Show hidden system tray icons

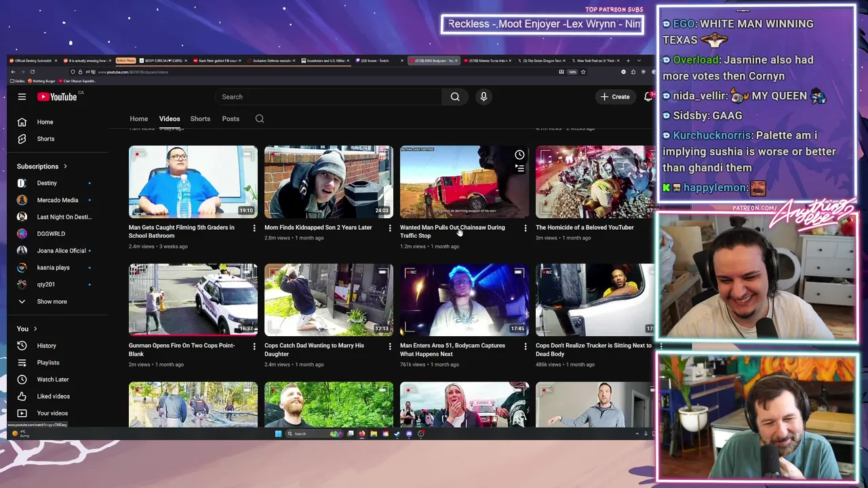click(637, 434)
